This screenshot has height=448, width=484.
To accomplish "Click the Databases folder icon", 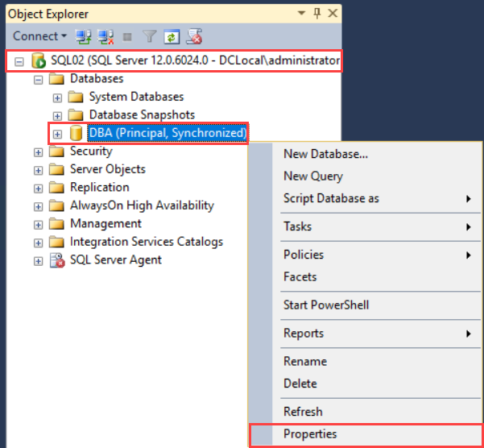I will 56,79.
